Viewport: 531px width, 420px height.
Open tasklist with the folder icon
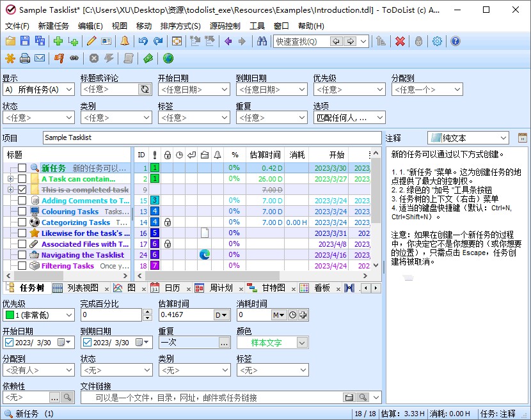pos(10,42)
